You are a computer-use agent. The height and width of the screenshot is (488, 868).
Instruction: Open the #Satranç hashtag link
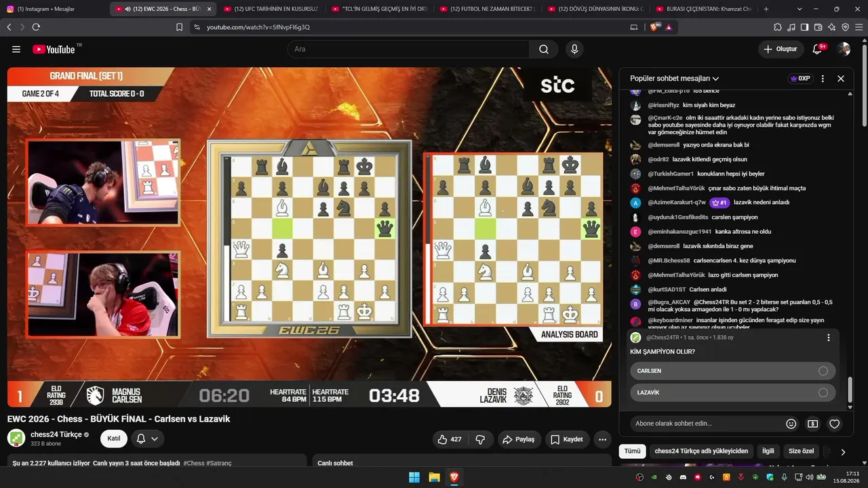coord(219,464)
